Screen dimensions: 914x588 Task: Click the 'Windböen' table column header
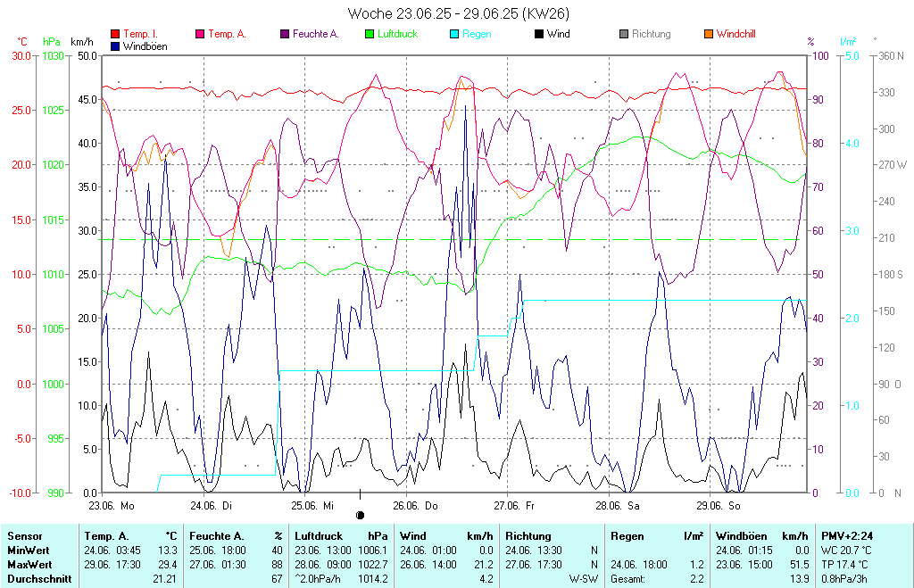coord(742,536)
